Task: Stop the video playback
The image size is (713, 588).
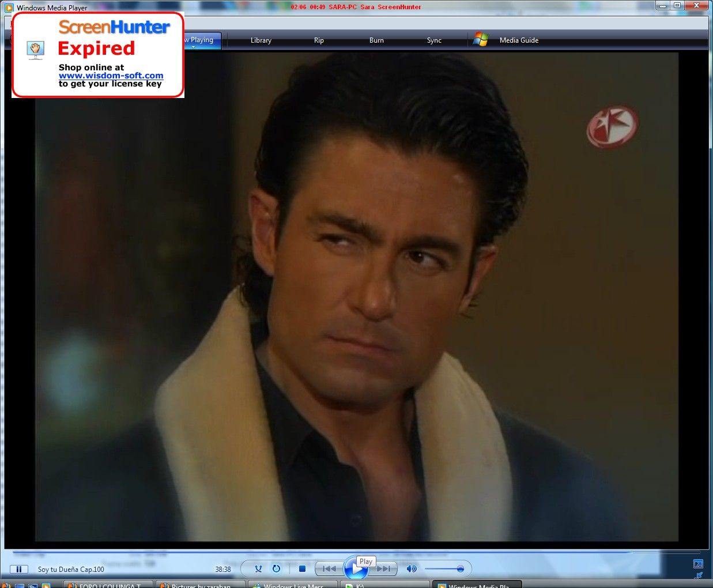Action: tap(302, 569)
